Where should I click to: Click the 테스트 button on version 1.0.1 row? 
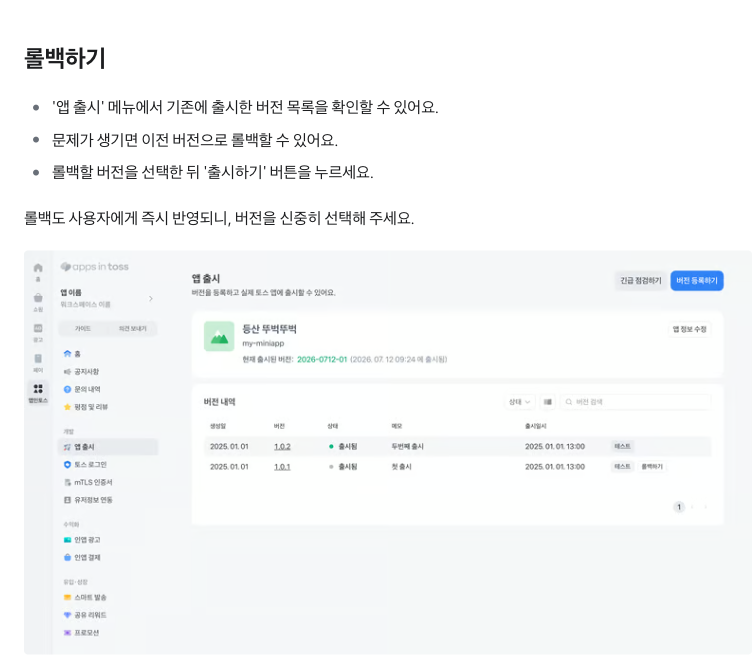622,466
